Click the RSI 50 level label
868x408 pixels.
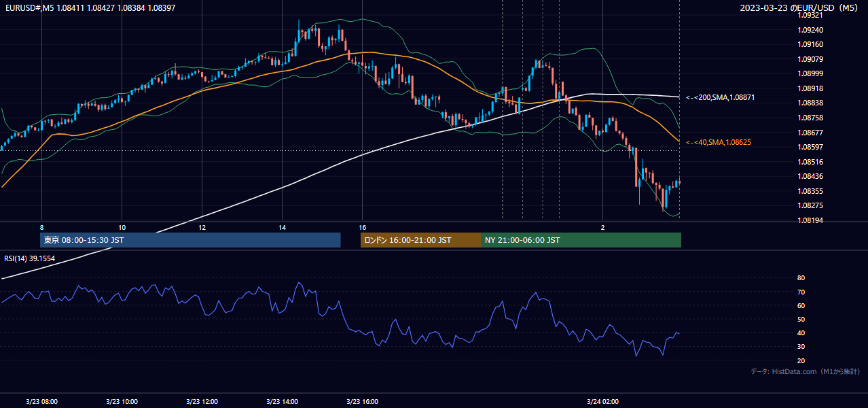point(801,319)
